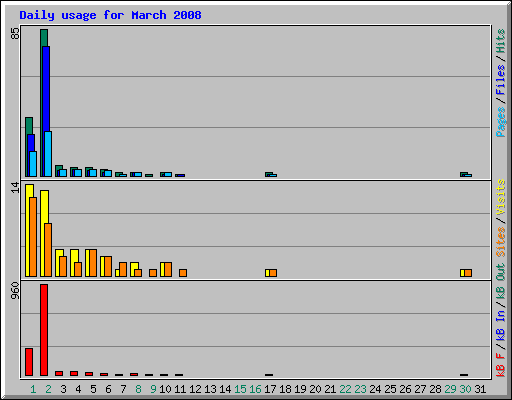Click the yellow Visits bar for day 8
The height and width of the screenshot is (400, 512).
[133, 266]
